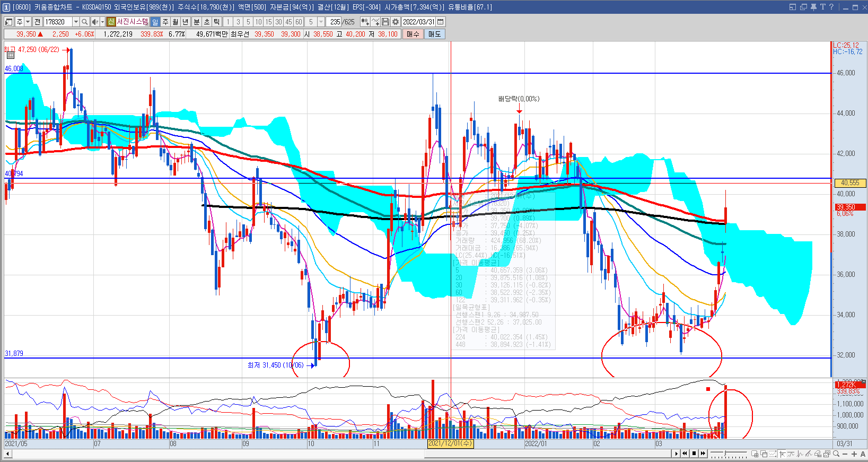
Task: Save chart settings with the floppy disk icon
Action: click(x=385, y=22)
